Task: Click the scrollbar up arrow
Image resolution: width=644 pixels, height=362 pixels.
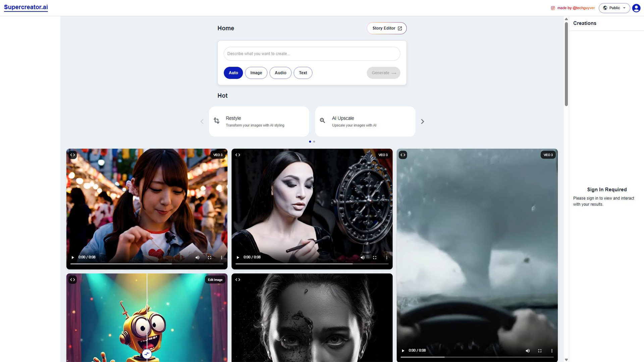Action: [566, 19]
